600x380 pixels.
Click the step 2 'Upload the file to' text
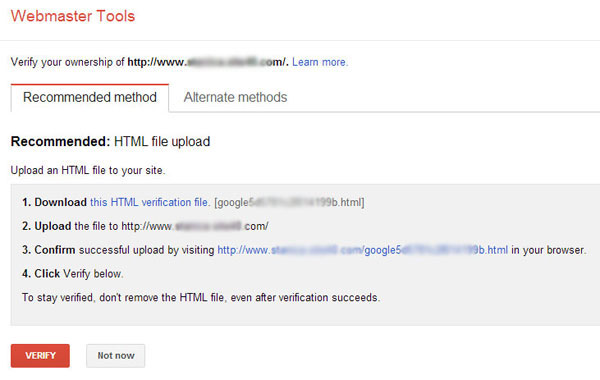pos(145,226)
